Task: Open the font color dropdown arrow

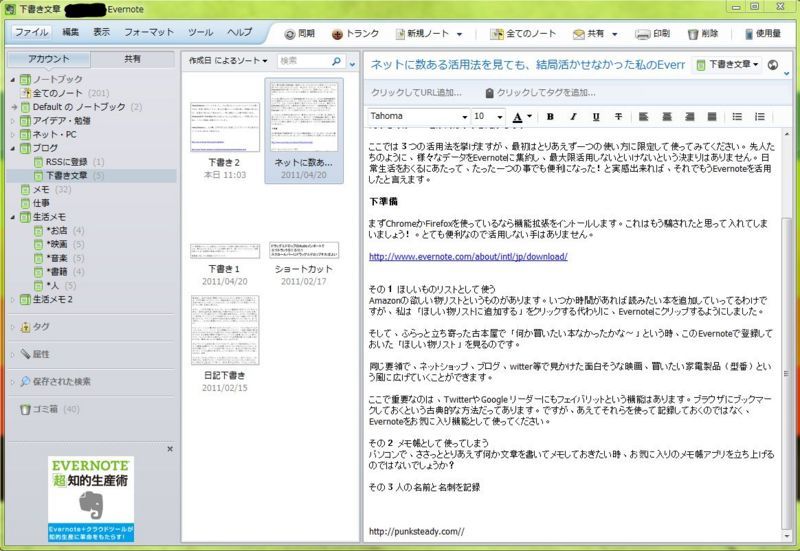Action: pos(530,116)
